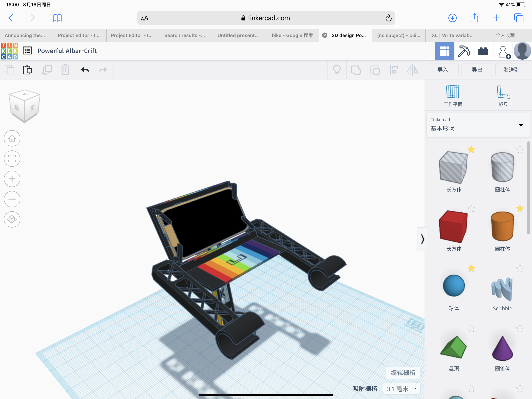Zoom in with the plus button

(12, 179)
